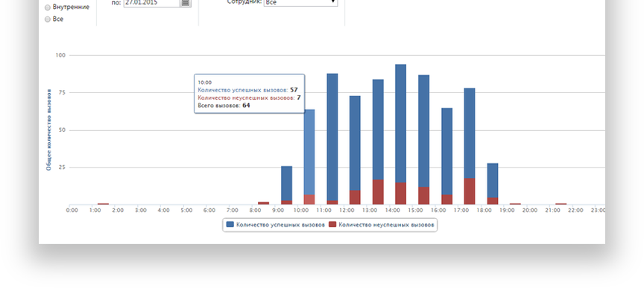Image resolution: width=644 pixels, height=288 pixels.
Task: Click the 27.01.2015 end date field
Action: pyautogui.click(x=151, y=2)
